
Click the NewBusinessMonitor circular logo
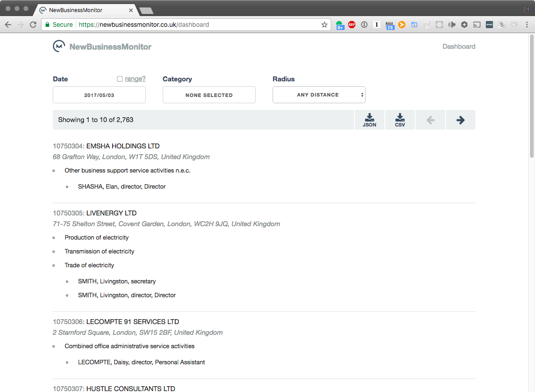(x=59, y=46)
